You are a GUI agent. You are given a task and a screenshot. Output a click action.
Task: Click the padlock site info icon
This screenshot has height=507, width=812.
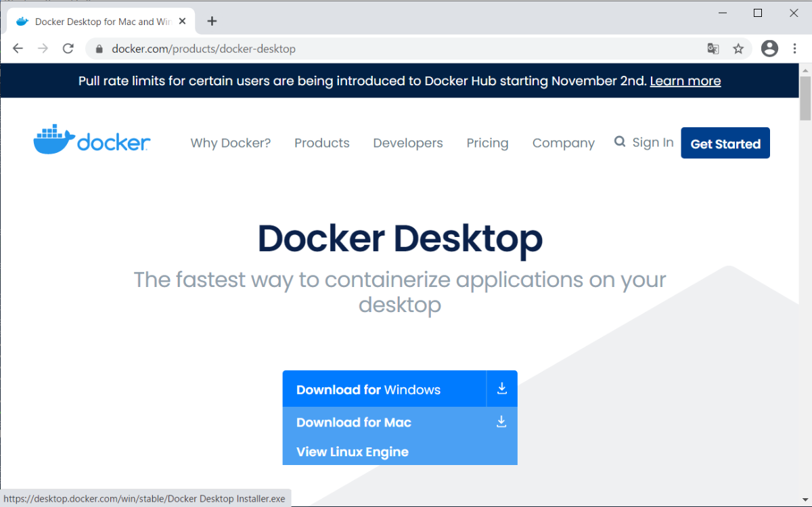tap(99, 49)
